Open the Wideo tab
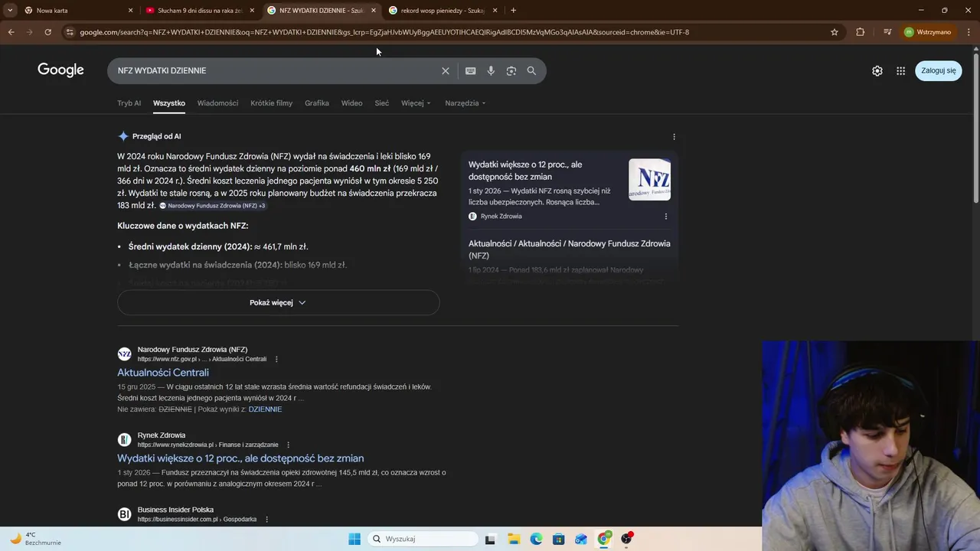Screen dimensions: 980x551 tap(351, 103)
